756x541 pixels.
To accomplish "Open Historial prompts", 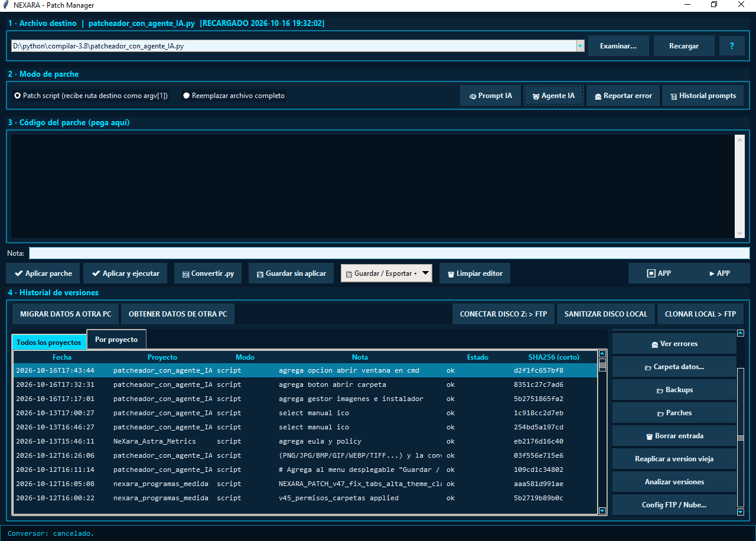I will click(702, 96).
